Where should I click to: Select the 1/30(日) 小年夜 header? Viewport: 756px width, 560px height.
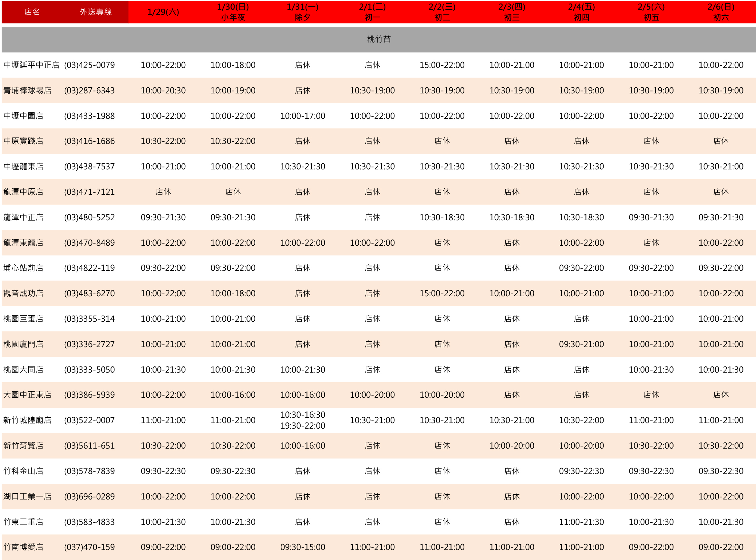point(233,12)
